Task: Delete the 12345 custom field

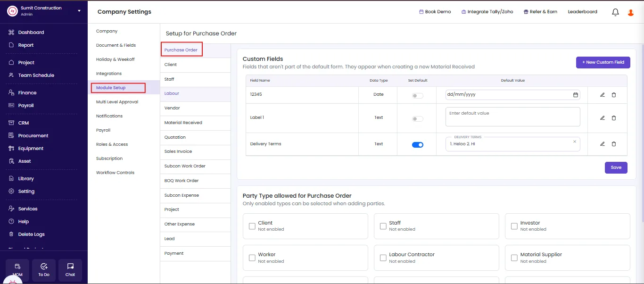Action: [613, 95]
